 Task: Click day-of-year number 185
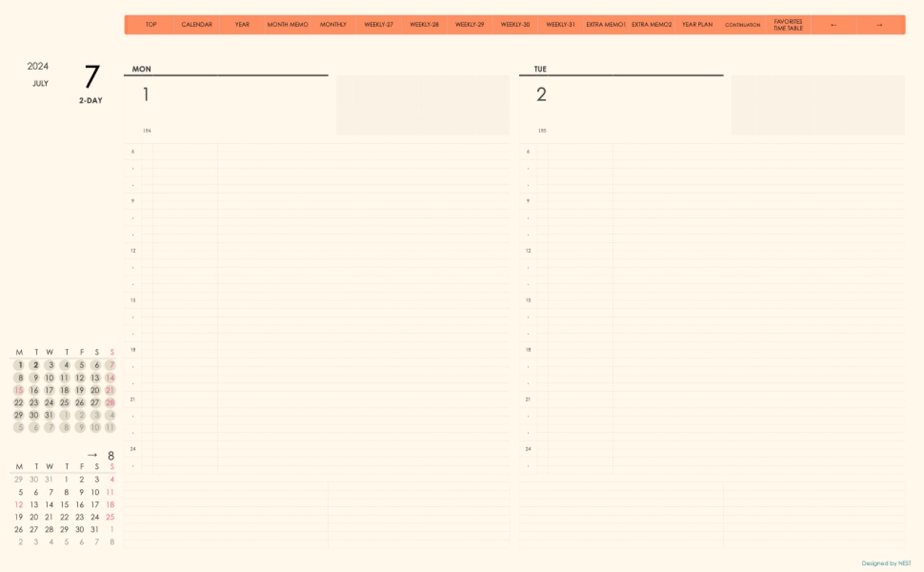pos(542,131)
